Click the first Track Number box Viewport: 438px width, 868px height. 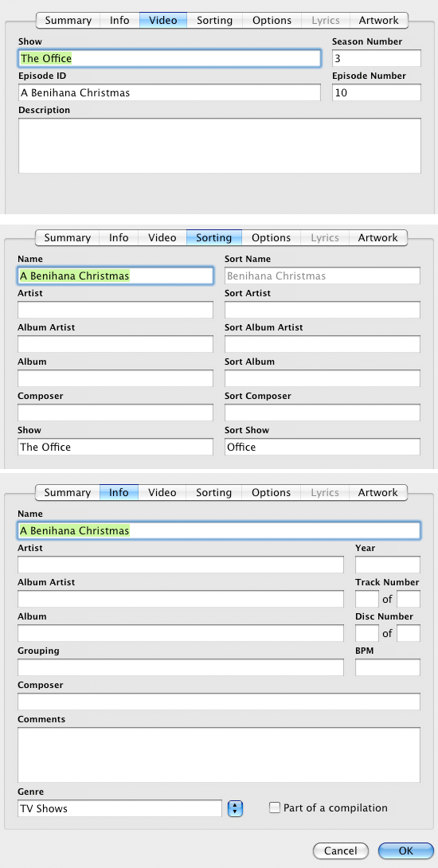coord(366,599)
